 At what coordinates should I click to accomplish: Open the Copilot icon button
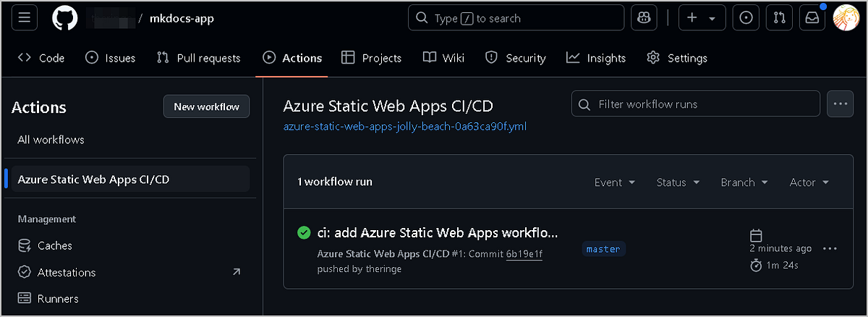click(644, 18)
